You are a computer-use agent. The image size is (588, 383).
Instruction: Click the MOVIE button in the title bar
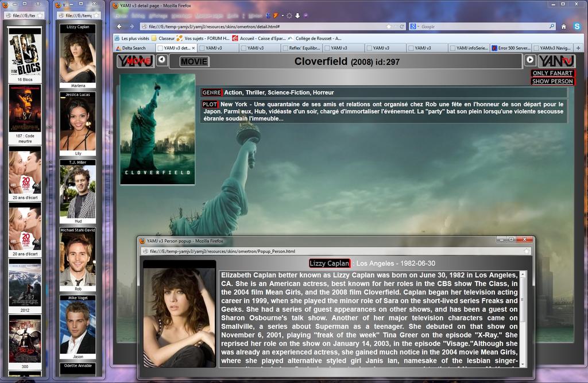pos(194,61)
